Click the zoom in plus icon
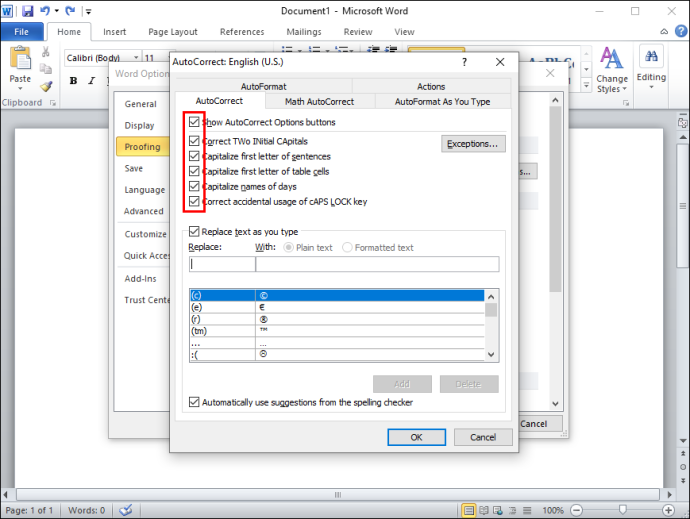The width and height of the screenshot is (690, 519). [x=668, y=510]
